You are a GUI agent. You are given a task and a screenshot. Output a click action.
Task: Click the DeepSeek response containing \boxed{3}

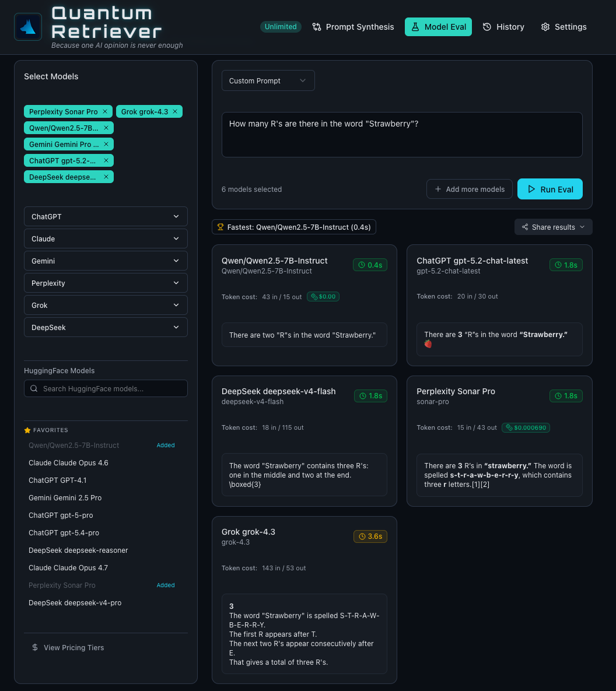click(x=304, y=475)
